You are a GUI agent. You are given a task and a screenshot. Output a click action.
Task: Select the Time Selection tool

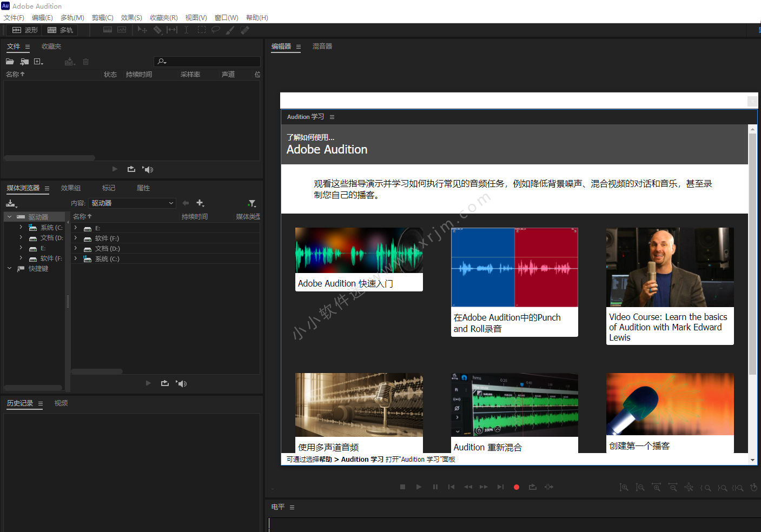[186, 30]
